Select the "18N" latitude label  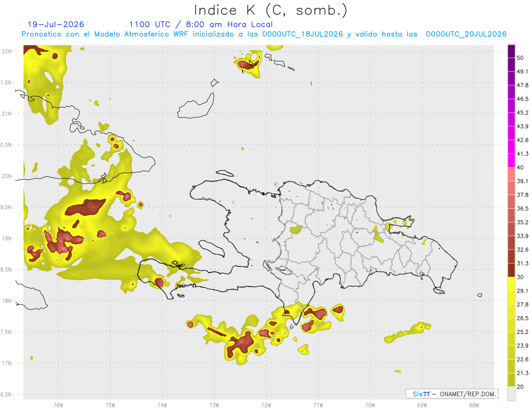coord(7,301)
